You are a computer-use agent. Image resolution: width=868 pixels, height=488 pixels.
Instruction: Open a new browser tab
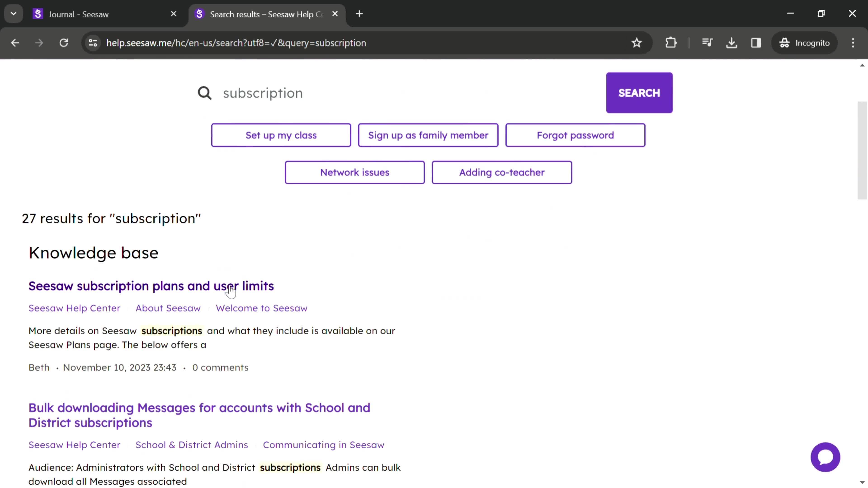[x=359, y=14]
